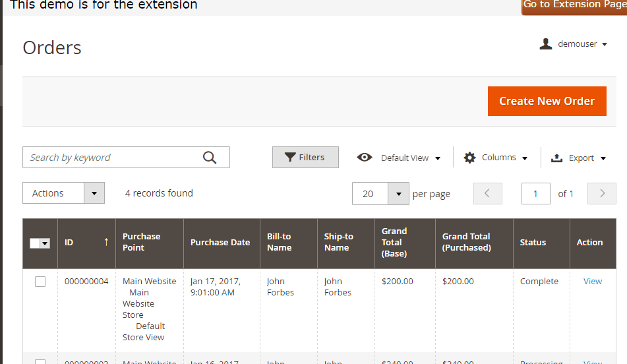Click the Go to Extension Page button
Screen dimensions: 627x364
(x=574, y=5)
